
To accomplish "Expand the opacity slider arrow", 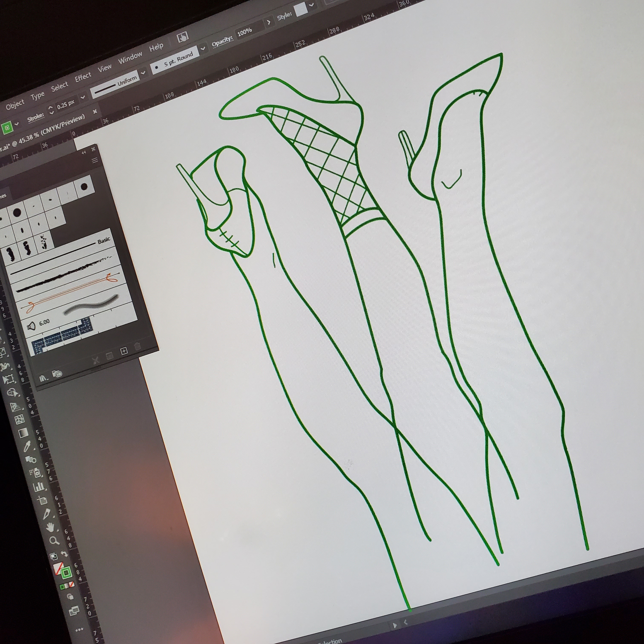I will pos(269,23).
